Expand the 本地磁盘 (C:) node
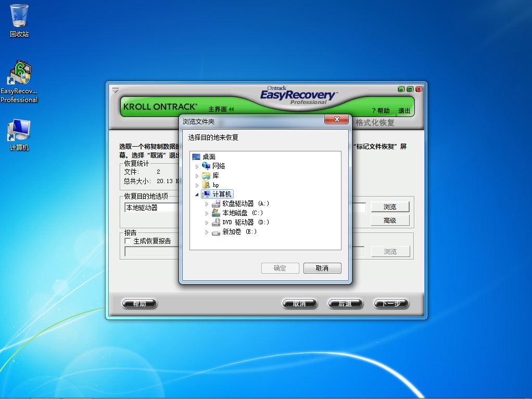The width and height of the screenshot is (532, 399). (x=207, y=213)
